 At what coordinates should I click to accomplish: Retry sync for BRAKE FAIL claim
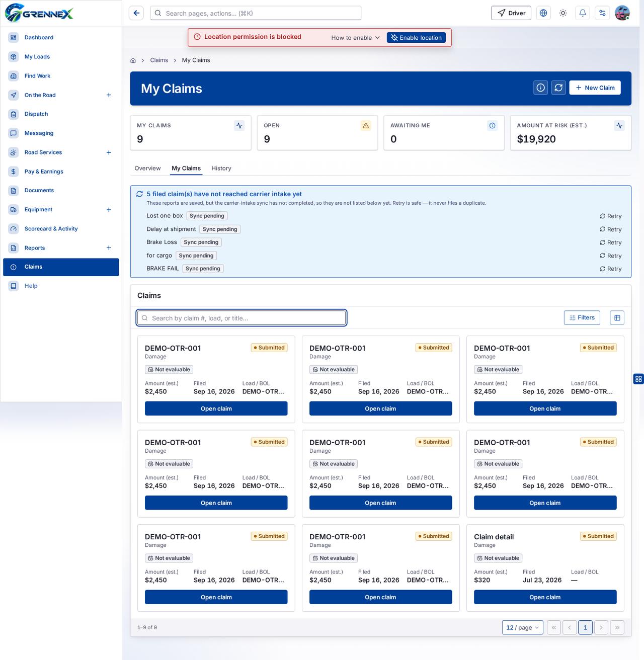(x=610, y=269)
